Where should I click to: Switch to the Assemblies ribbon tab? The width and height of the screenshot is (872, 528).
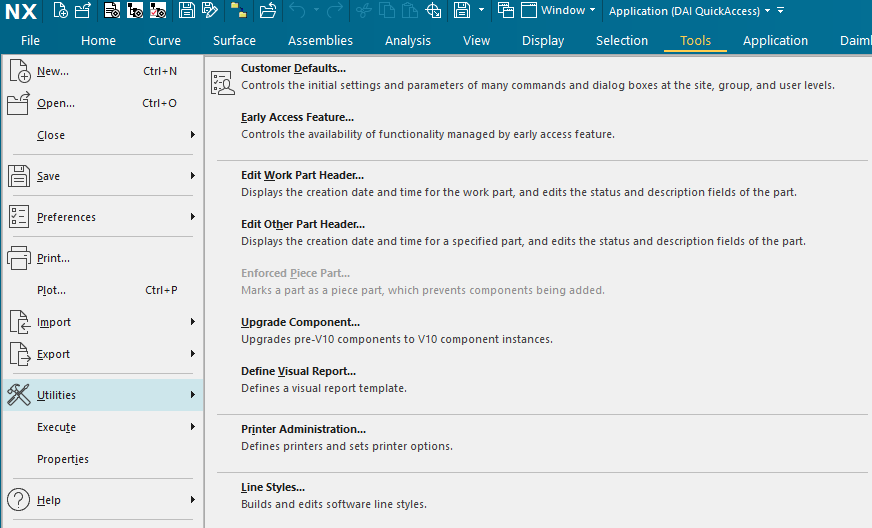pos(320,41)
